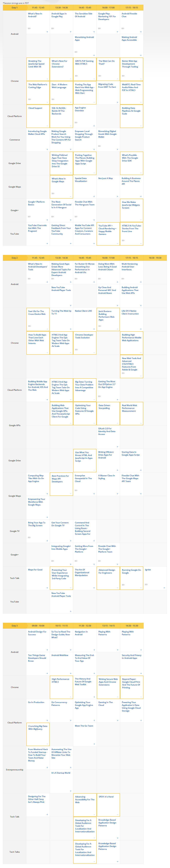170x868 pixels.
Task: Click video icon under What's New In Android?
Action: coord(29,28)
